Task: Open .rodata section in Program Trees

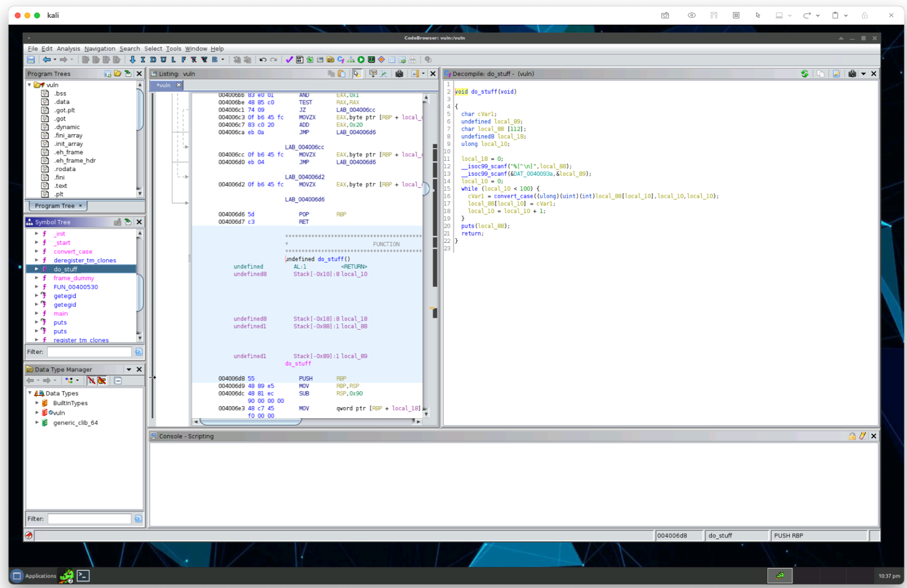Action: click(x=65, y=169)
